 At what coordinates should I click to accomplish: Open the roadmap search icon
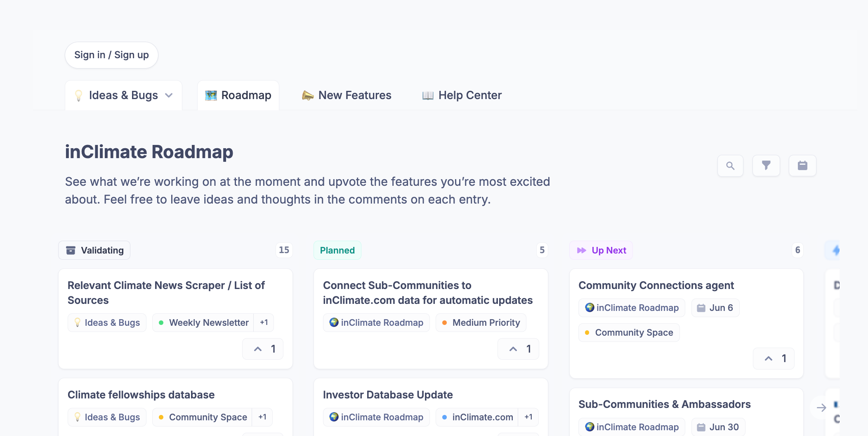pyautogui.click(x=730, y=166)
